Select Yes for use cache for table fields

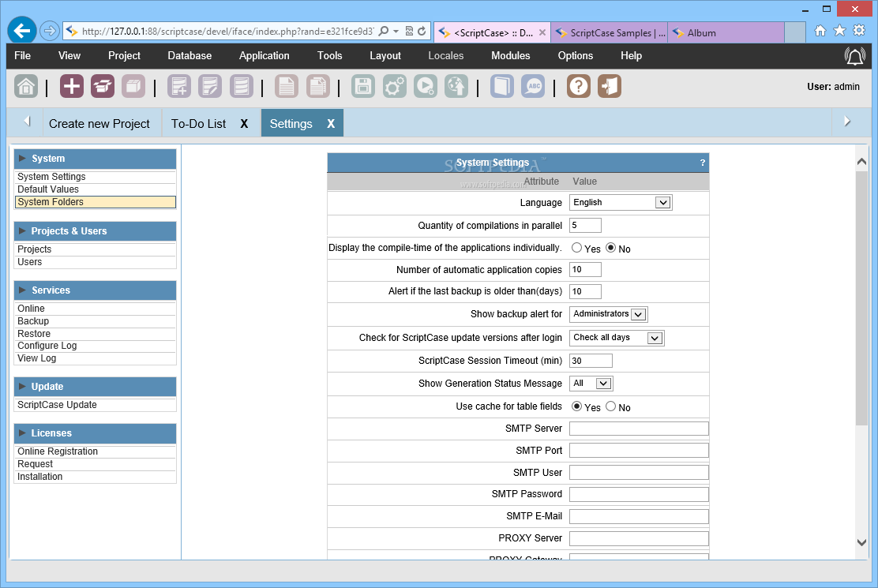click(x=576, y=406)
